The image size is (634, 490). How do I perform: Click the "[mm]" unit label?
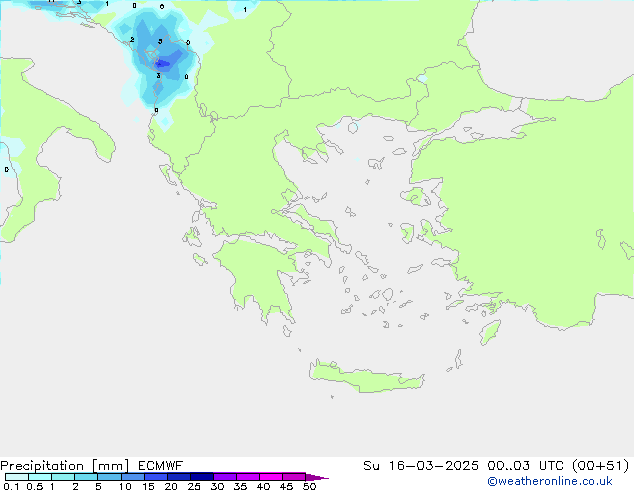110,466
